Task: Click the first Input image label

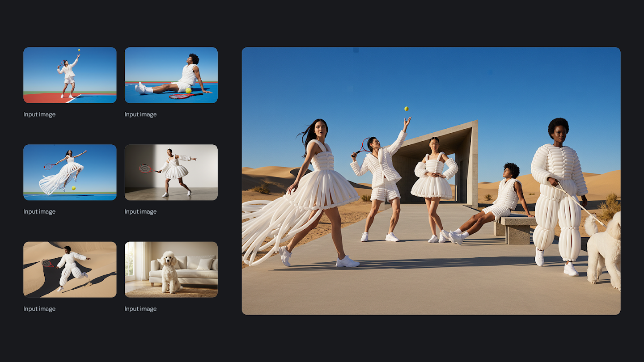Action: pyautogui.click(x=39, y=114)
